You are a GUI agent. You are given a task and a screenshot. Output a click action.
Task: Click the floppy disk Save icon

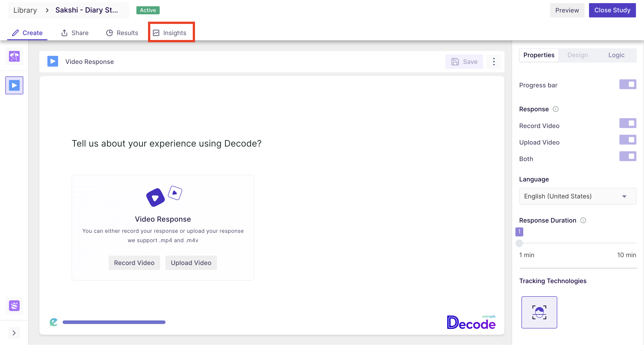455,62
